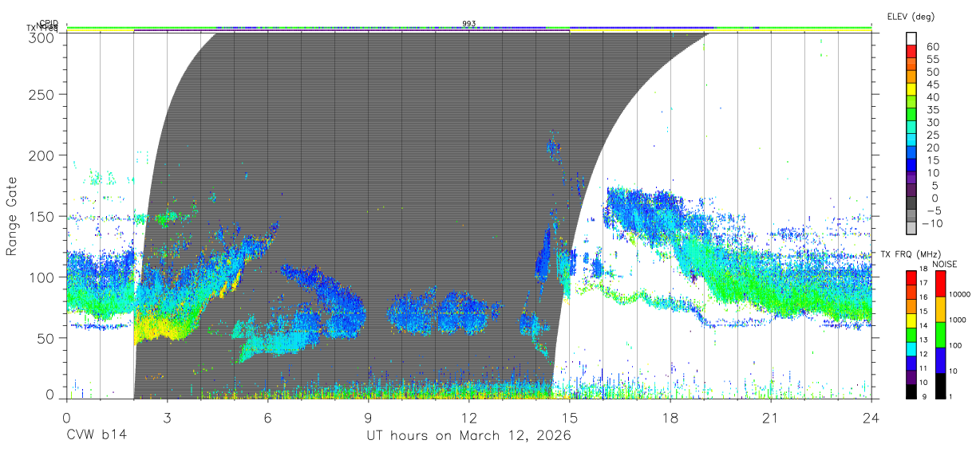Click the '300' tick label on Range Gate axis

[x=41, y=37]
